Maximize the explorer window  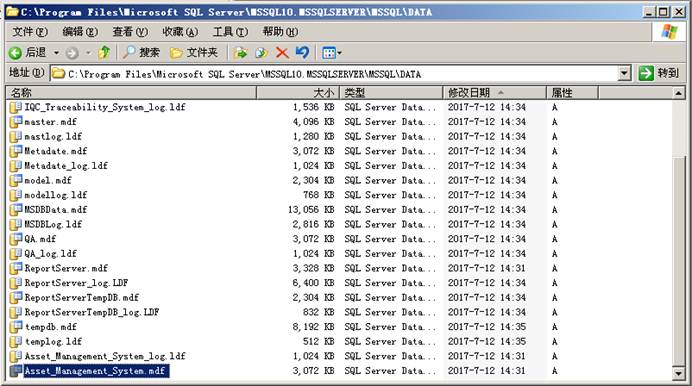click(663, 12)
